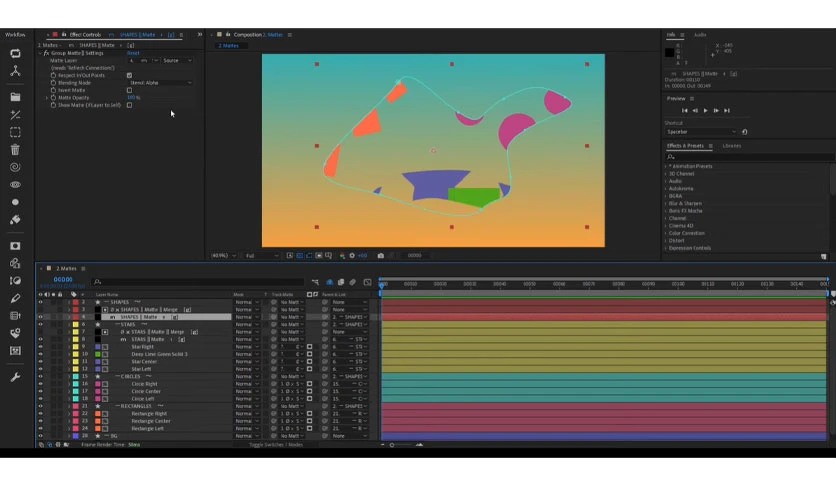Enable the Invert Matte checkbox

coord(130,91)
